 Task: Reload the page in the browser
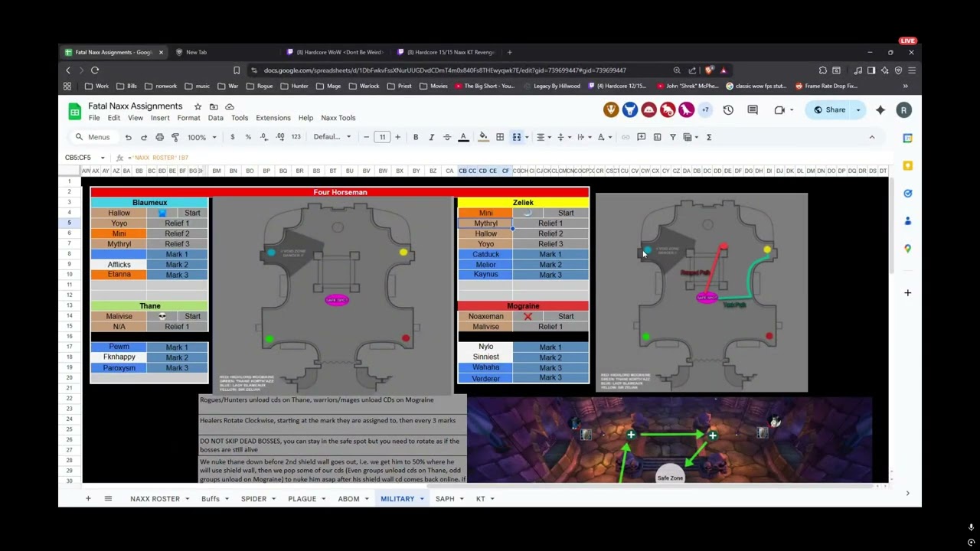(95, 70)
